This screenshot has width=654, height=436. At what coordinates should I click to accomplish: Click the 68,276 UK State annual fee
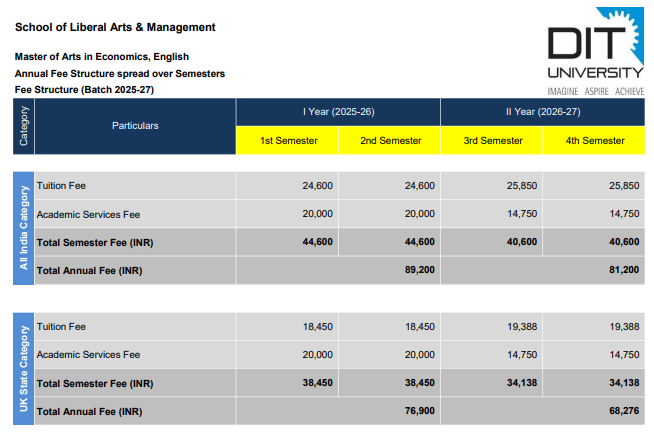(620, 411)
